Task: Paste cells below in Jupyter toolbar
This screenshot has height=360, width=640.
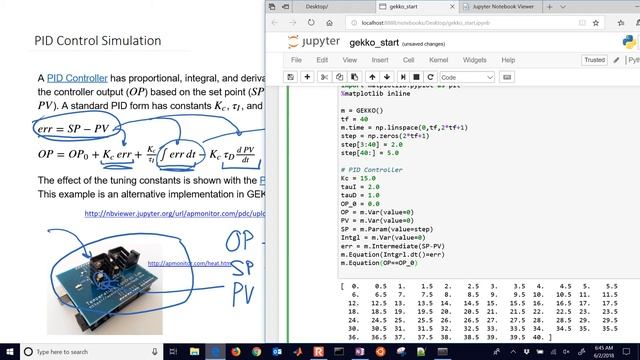Action: (x=354, y=77)
